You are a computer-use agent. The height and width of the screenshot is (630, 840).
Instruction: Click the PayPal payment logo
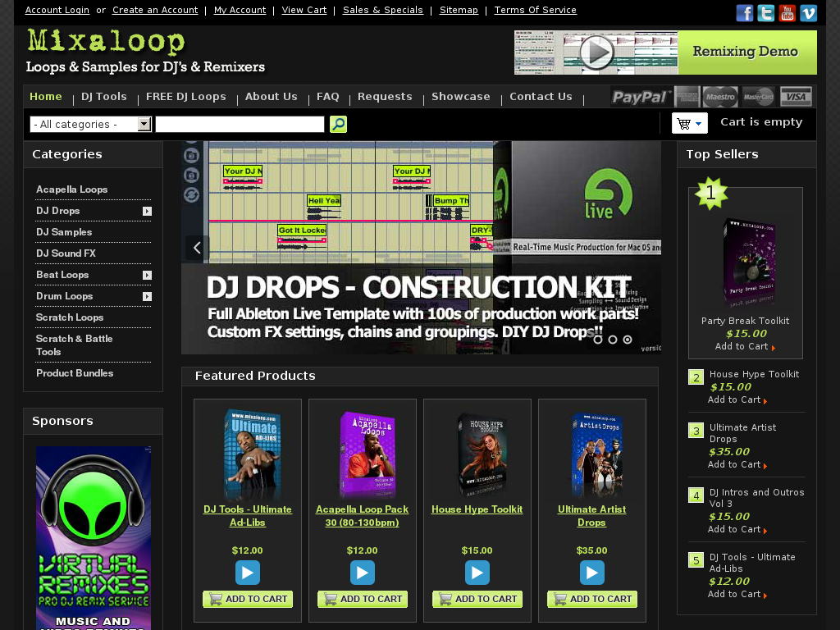point(640,97)
